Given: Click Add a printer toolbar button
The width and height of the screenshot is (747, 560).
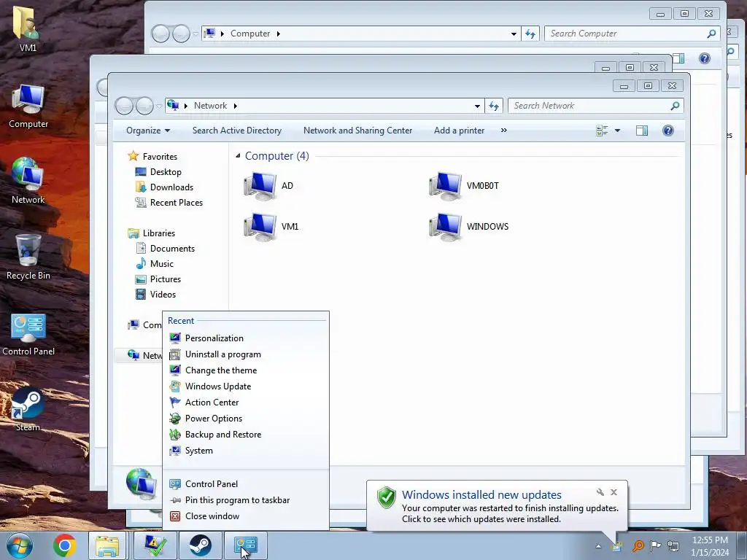Looking at the screenshot, I should [459, 131].
